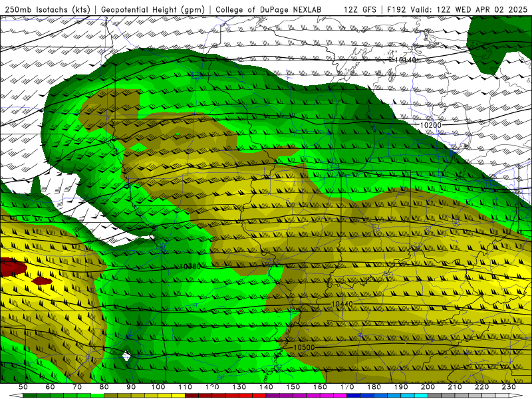Select the 100 legend tick label
This screenshot has width=532, height=399.
pos(158,387)
